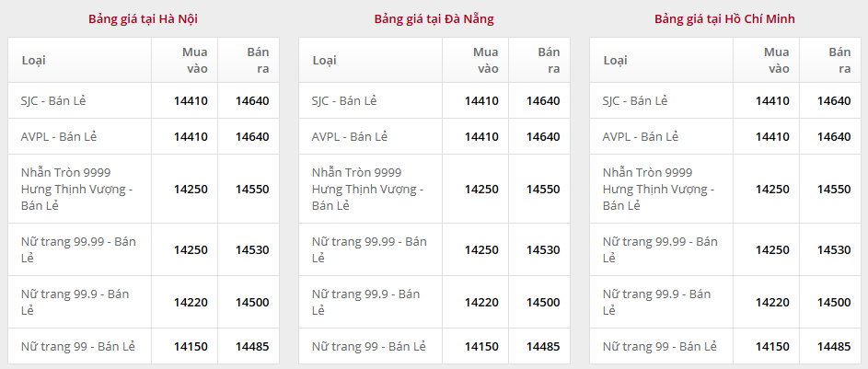
Task: Click Nữ trang 99 sell price 14485 in Hà Nội table
Action: (x=252, y=346)
